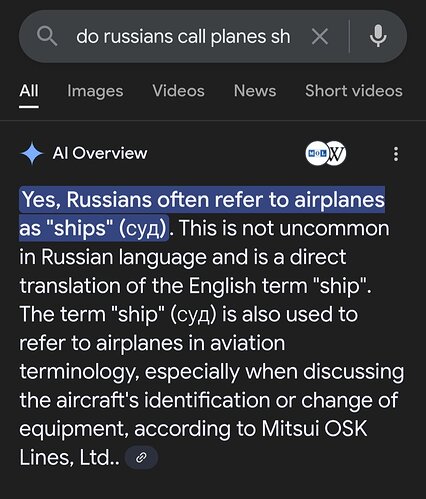
Task: Clear the search query with the X
Action: [320, 36]
